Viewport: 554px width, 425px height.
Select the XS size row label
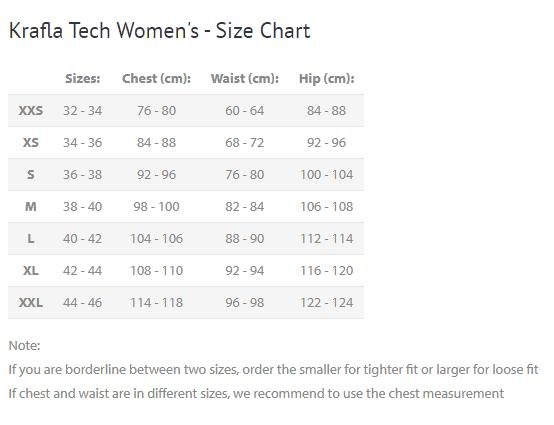pyautogui.click(x=31, y=143)
